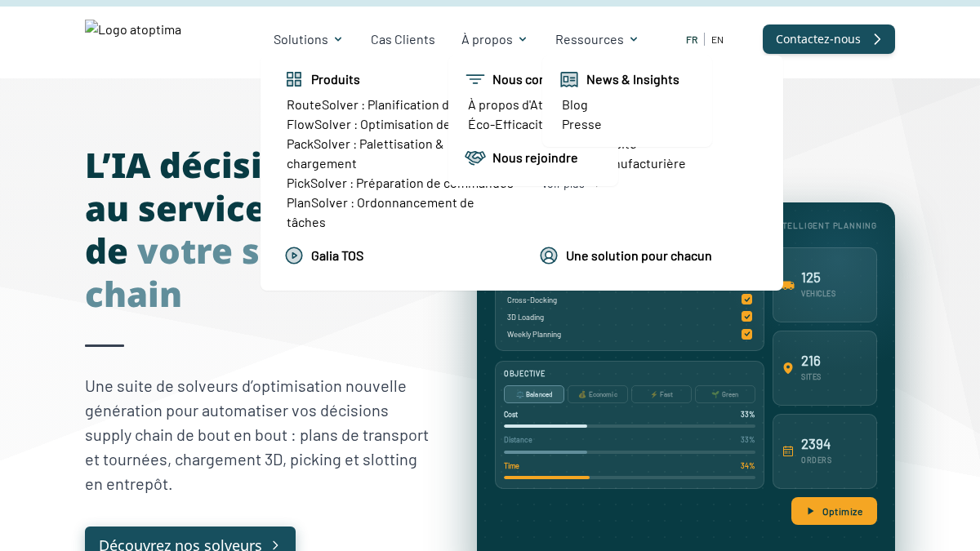Click the user icon beside Une solution pour chacun
980x551 pixels.
click(x=549, y=256)
